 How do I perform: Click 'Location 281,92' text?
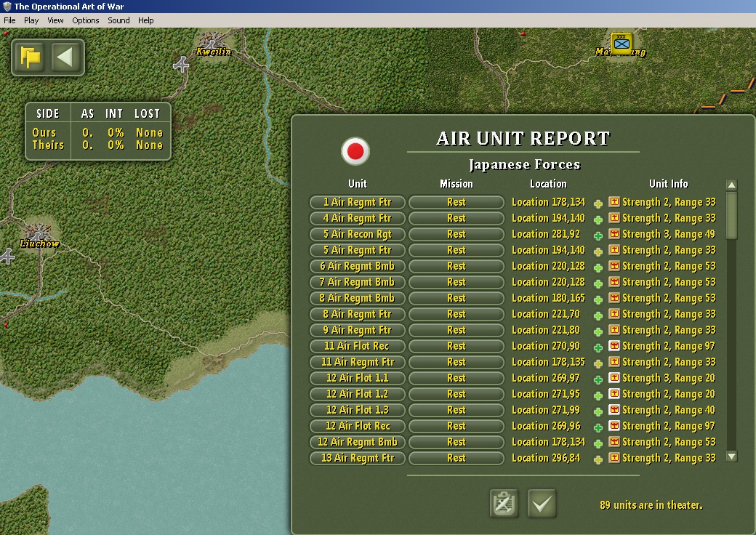pyautogui.click(x=546, y=234)
